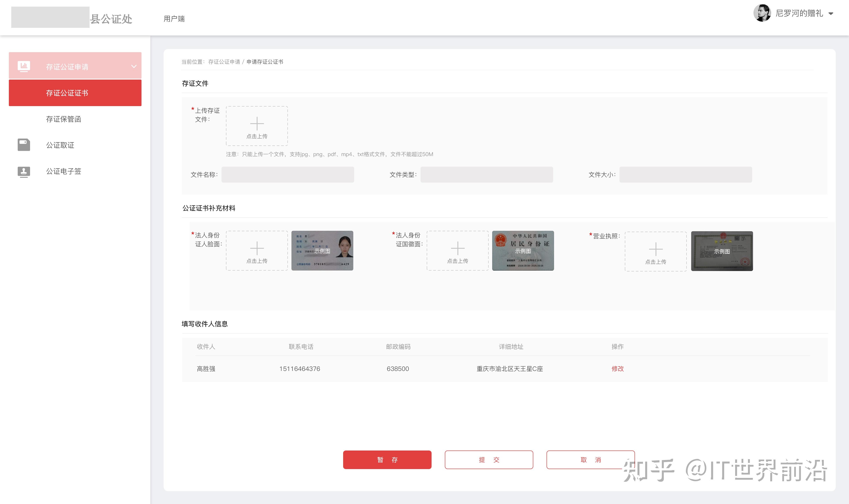Select 存证公证证书 in sidebar
Image resolution: width=849 pixels, height=504 pixels.
coord(67,93)
